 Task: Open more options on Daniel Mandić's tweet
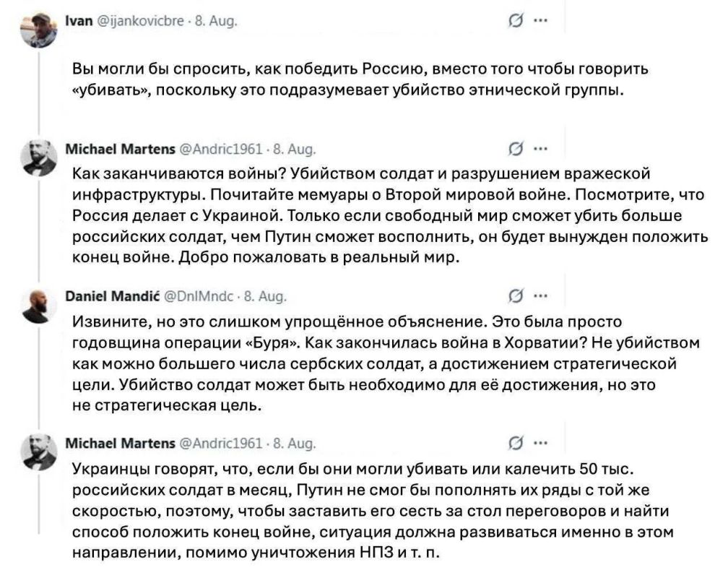(540, 296)
